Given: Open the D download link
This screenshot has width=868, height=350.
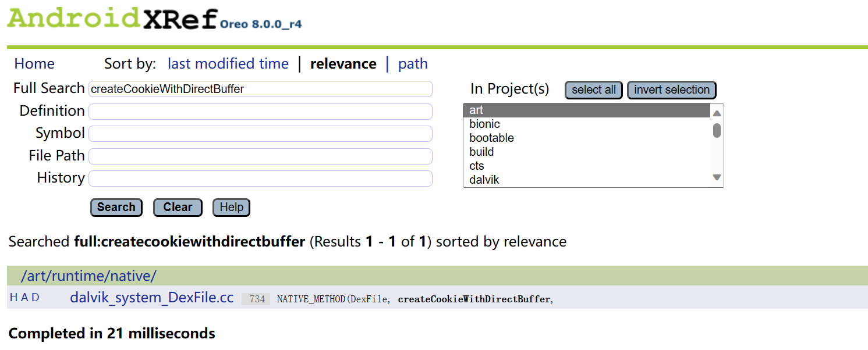Looking at the screenshot, I should click(x=36, y=298).
